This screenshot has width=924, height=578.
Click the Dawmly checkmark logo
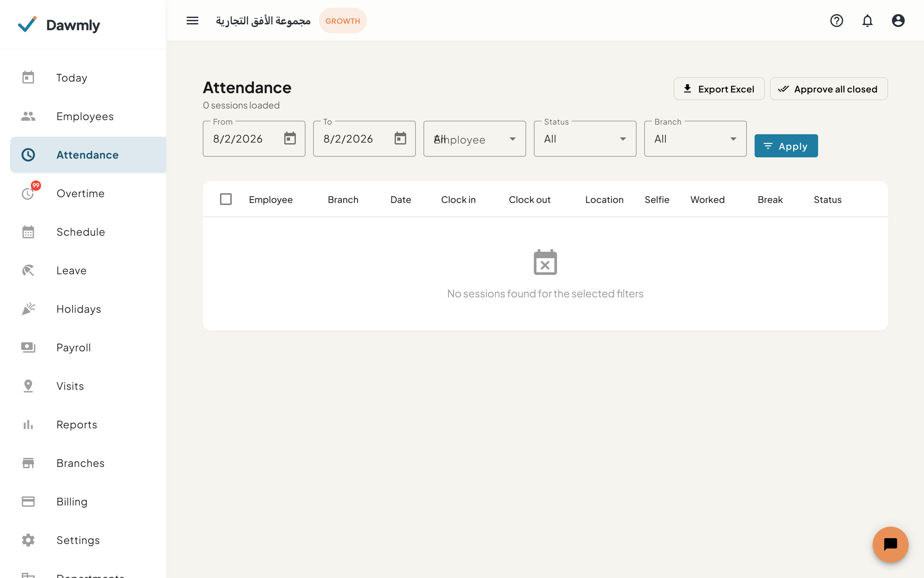pyautogui.click(x=27, y=24)
